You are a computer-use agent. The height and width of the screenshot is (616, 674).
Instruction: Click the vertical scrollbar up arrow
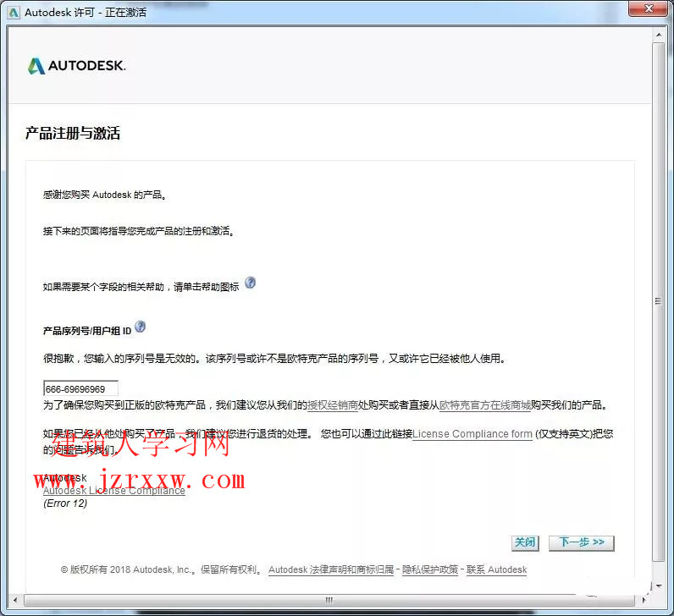[x=659, y=35]
